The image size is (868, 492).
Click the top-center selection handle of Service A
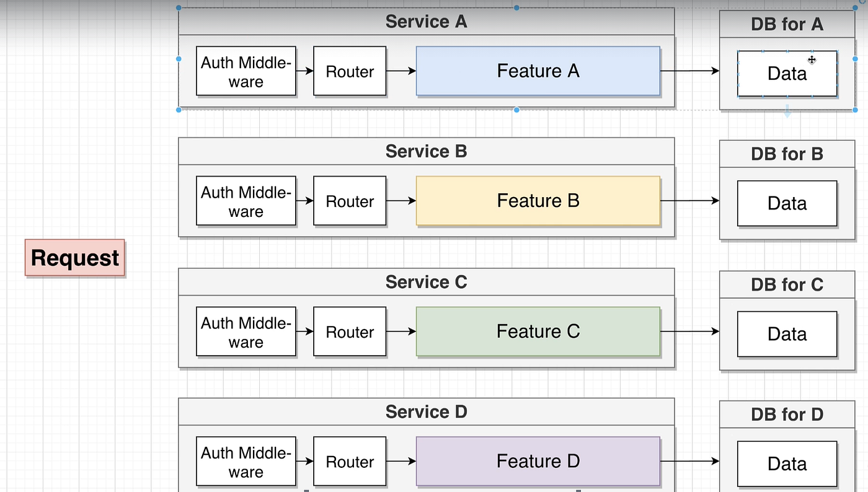coord(515,7)
